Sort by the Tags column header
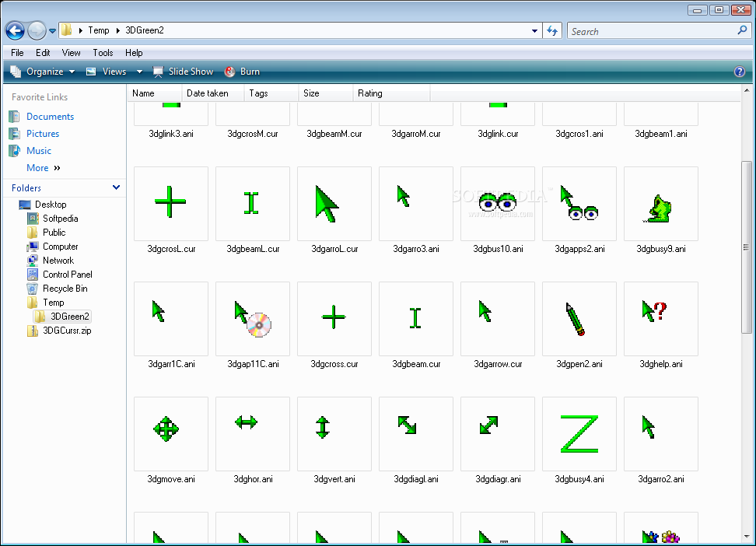 pos(271,93)
